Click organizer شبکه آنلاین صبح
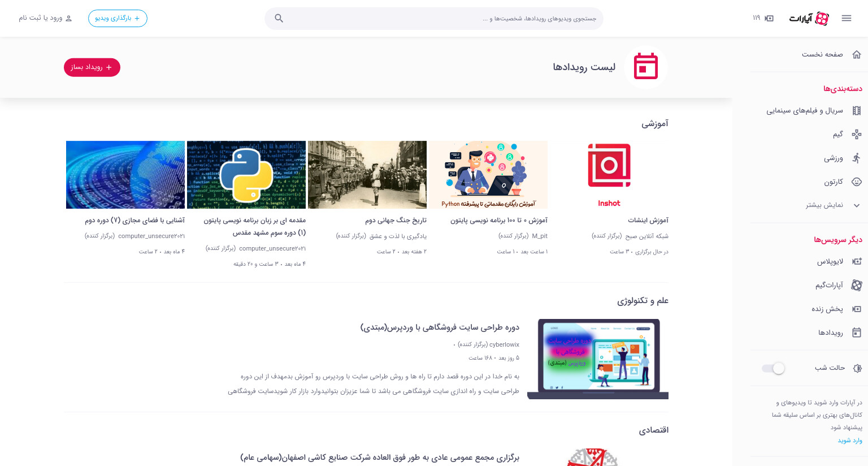Viewport: 868px width, 466px height. 647,236
